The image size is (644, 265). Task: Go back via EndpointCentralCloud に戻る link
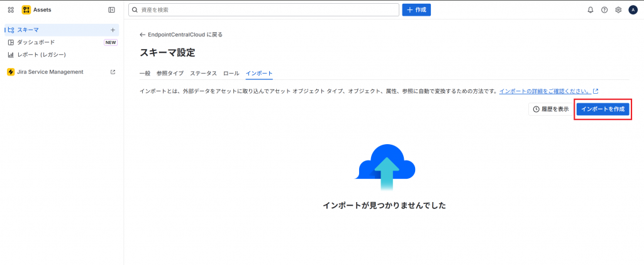click(x=181, y=35)
